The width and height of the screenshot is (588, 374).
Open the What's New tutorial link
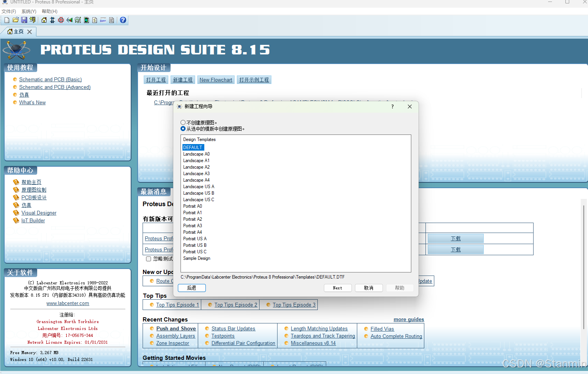(x=32, y=102)
